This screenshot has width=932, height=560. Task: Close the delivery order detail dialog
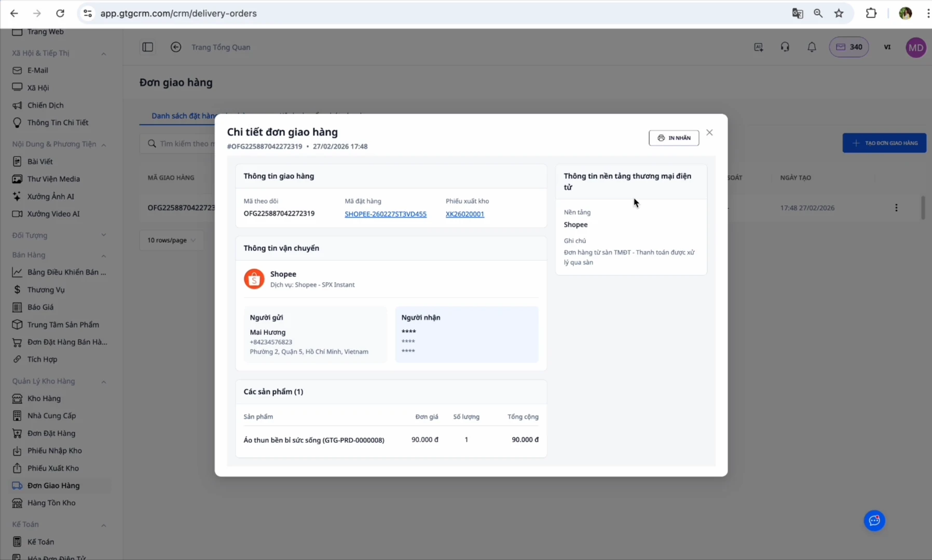pyautogui.click(x=709, y=133)
